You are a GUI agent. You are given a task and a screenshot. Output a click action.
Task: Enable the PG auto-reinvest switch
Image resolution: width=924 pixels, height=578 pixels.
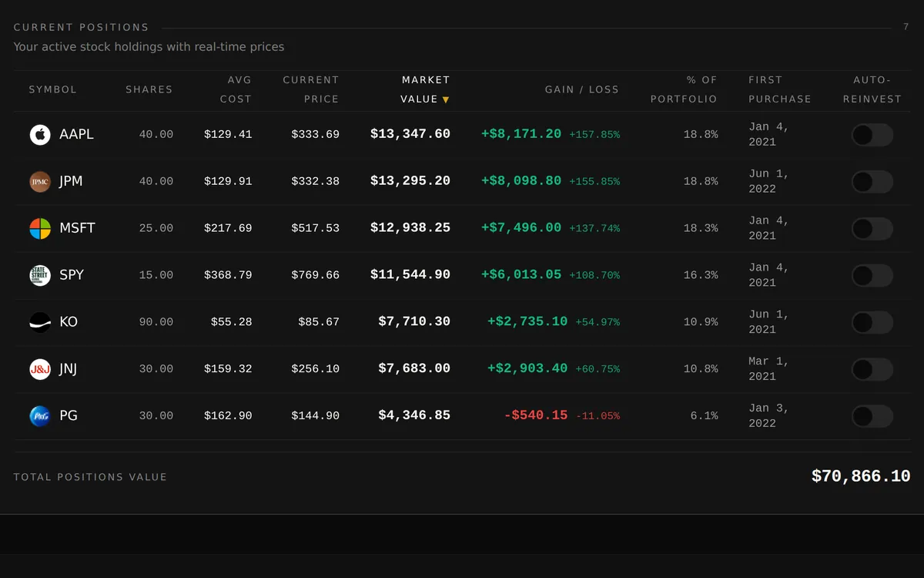[x=872, y=416]
